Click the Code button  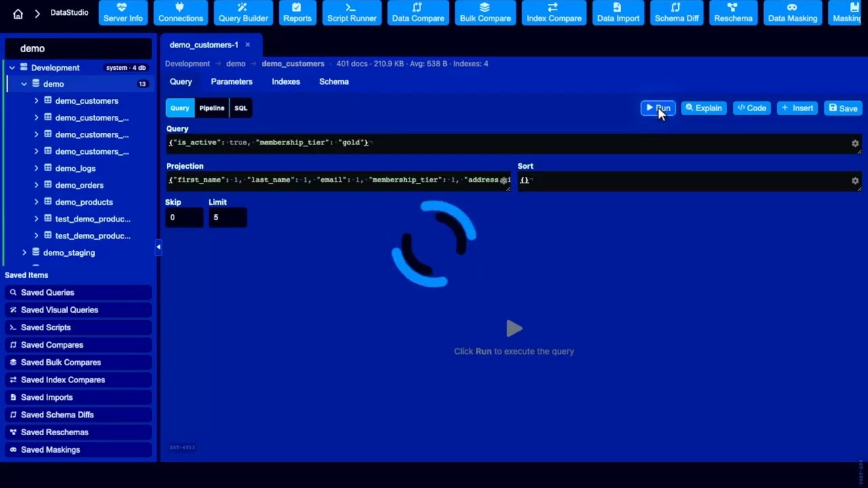[x=751, y=108]
